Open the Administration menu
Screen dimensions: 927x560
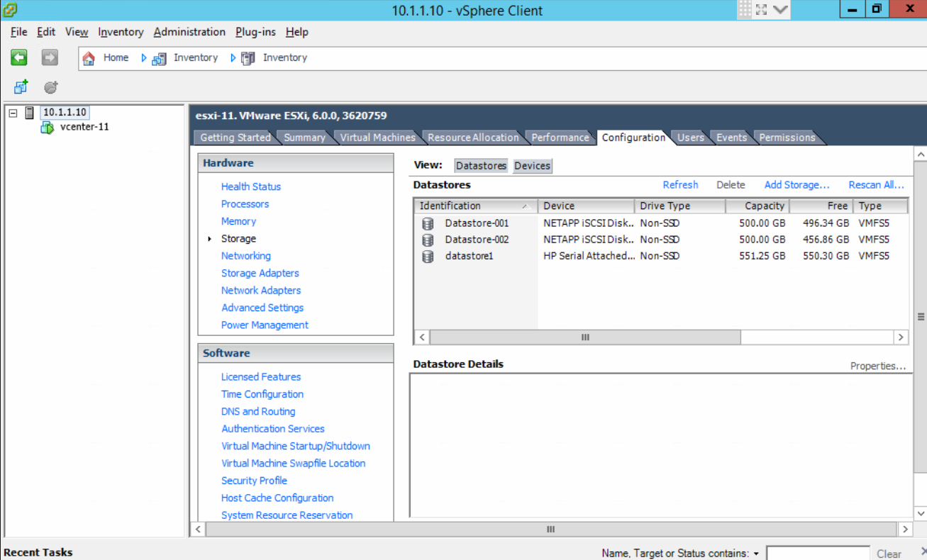click(189, 32)
